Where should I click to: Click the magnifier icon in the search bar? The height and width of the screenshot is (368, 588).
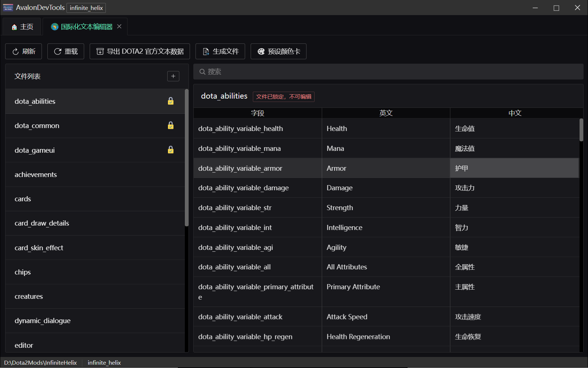[x=202, y=72]
